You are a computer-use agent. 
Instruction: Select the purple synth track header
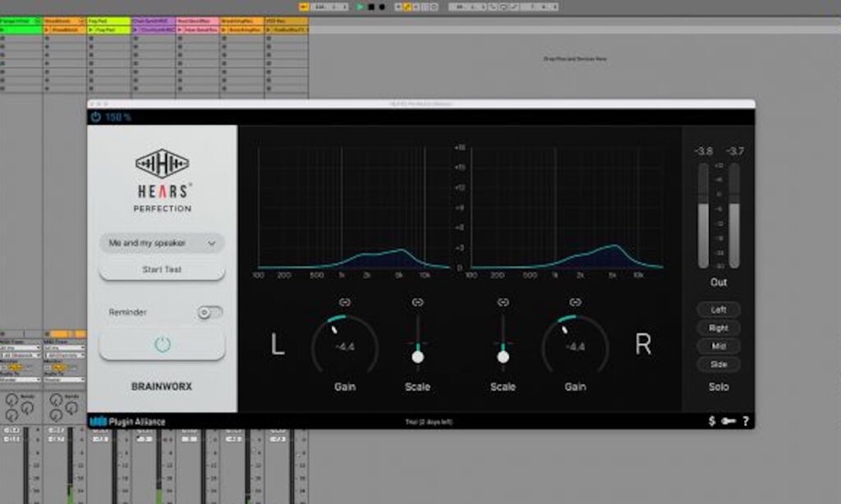(x=154, y=21)
